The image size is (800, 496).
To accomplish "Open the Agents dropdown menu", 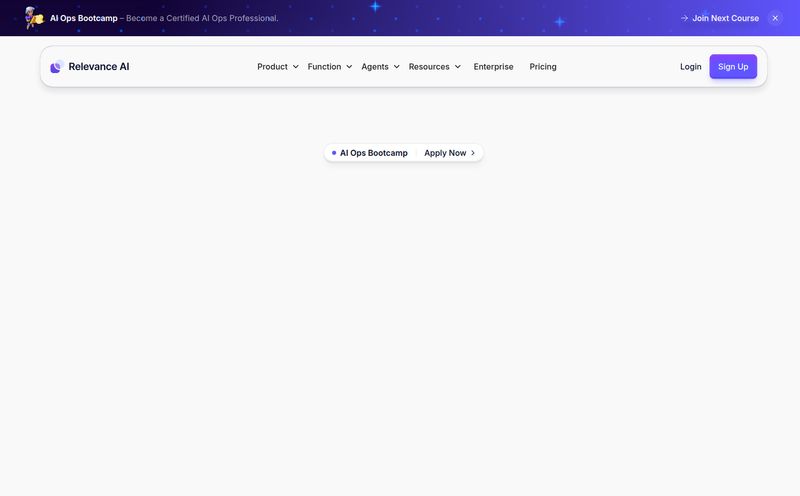I will point(380,66).
